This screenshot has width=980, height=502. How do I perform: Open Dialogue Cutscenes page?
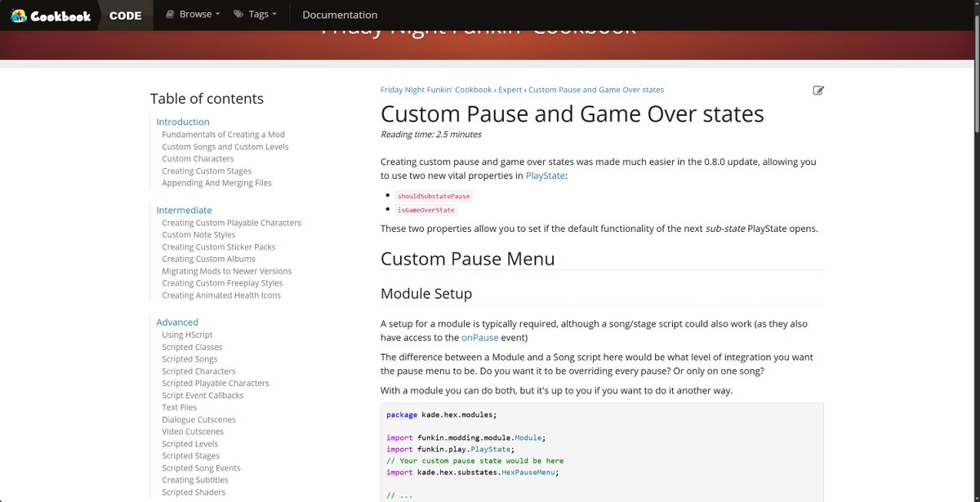[198, 420]
